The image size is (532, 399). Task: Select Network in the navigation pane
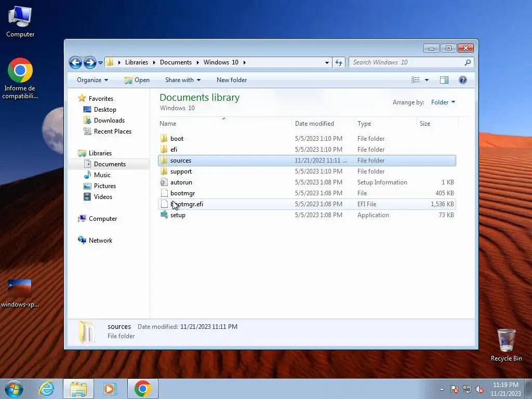tap(100, 241)
